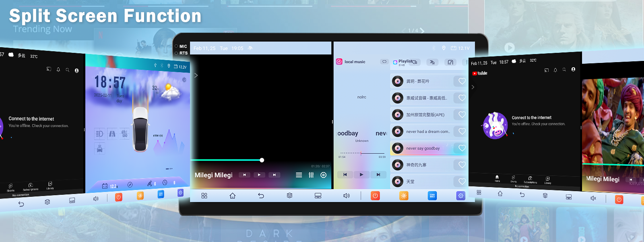Play the track 加州旅馆完整版(APE)
The height and width of the screenshot is (242, 644).
(425, 115)
